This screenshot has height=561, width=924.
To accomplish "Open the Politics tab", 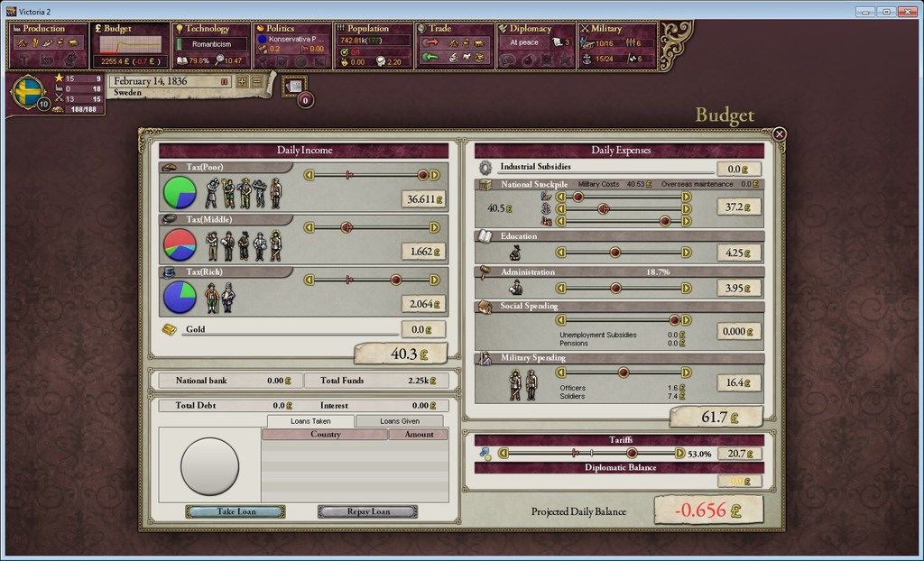I will [292, 45].
